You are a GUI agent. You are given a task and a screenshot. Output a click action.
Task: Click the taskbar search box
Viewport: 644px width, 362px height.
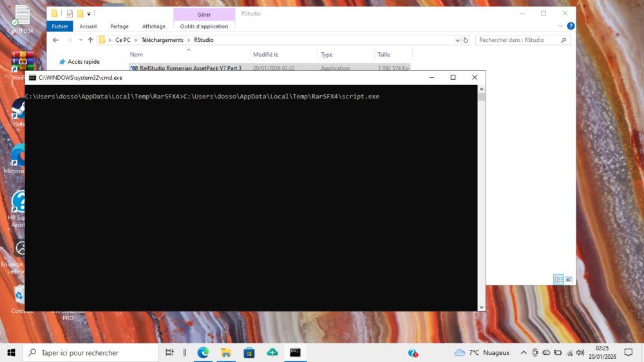pos(90,352)
